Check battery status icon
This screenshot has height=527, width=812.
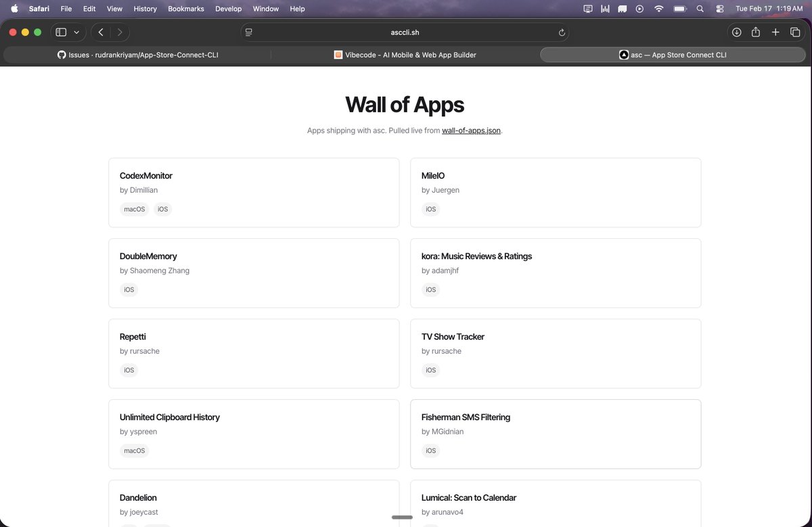[x=680, y=9]
